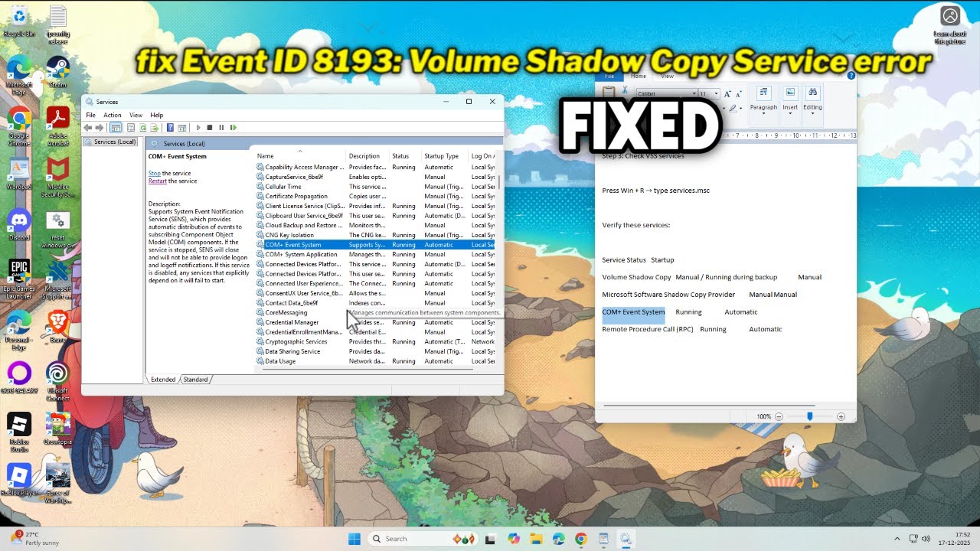Open the Home tab in WordPad
This screenshot has height=551, width=980.
click(x=639, y=77)
